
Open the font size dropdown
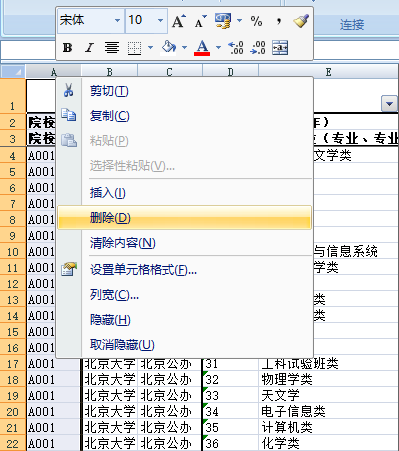coord(160,21)
